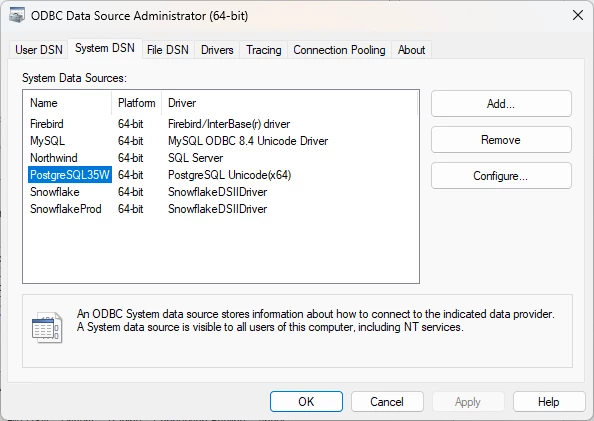Click the Add... button
Viewport: 594px width, 421px height.
coord(501,103)
